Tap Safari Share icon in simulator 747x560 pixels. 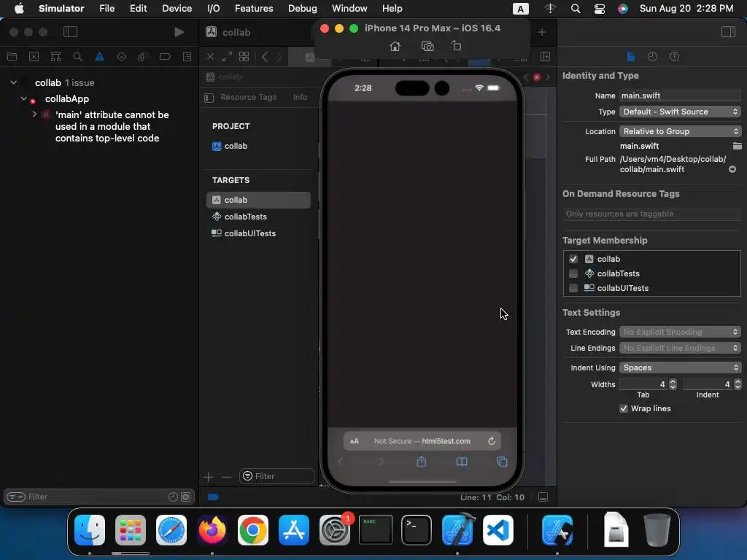click(422, 462)
